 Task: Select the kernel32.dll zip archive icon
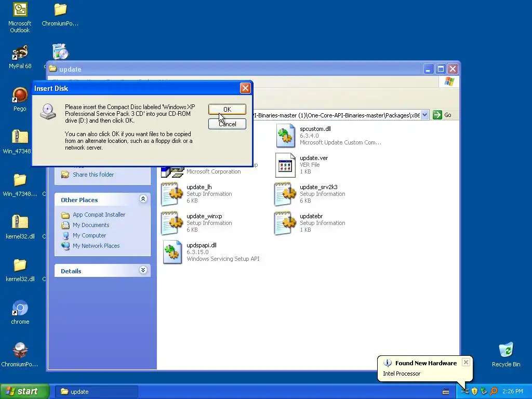tap(20, 222)
